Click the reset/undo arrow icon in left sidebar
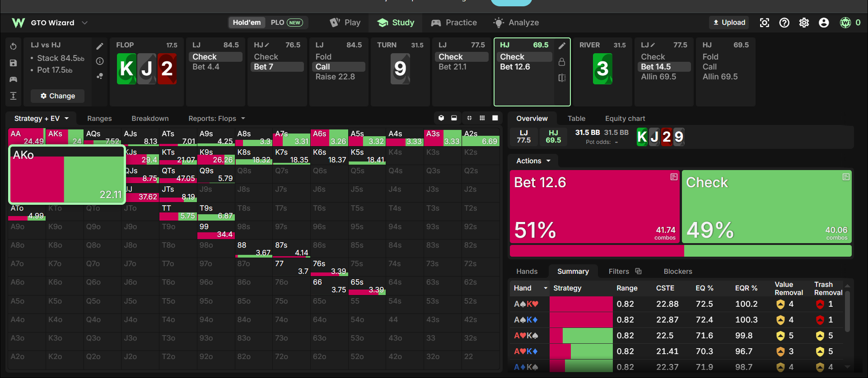The width and height of the screenshot is (868, 378). 14,46
